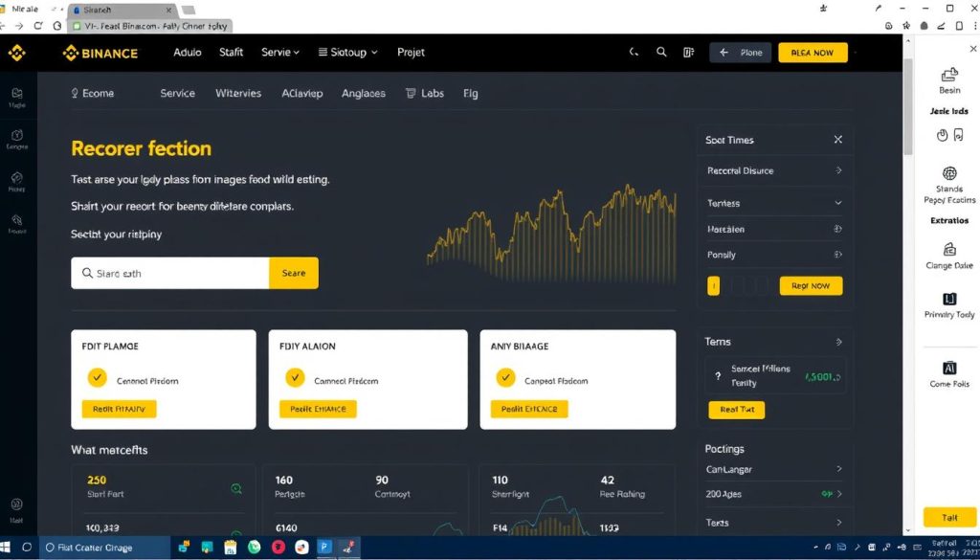Click the AI Come Pols icon
Screen dimensions: 980x560
click(949, 368)
